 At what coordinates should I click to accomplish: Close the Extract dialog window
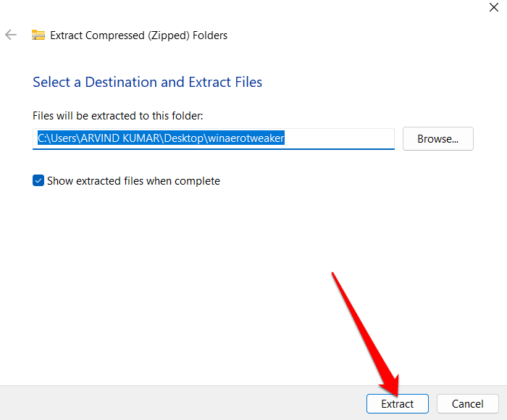[x=494, y=7]
